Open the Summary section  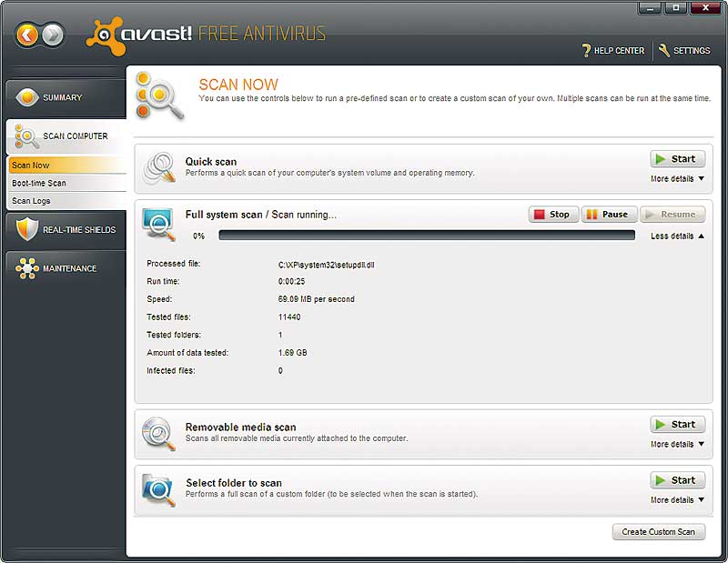click(x=66, y=97)
